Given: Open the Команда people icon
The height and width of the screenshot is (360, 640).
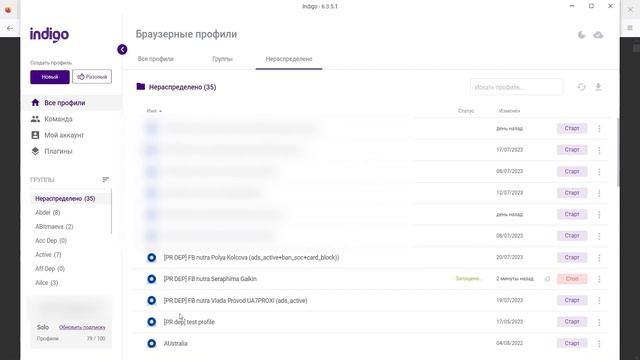Looking at the screenshot, I should coord(35,119).
